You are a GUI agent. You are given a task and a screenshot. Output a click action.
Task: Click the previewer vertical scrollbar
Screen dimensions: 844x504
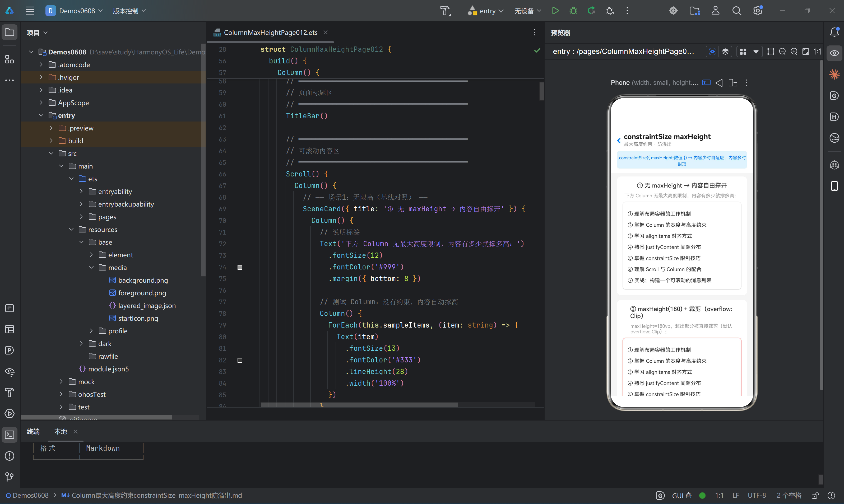[821, 225]
